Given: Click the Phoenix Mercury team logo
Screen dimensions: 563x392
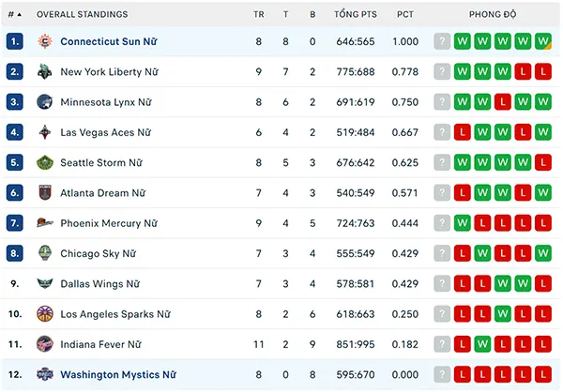Looking at the screenshot, I should 45,223.
